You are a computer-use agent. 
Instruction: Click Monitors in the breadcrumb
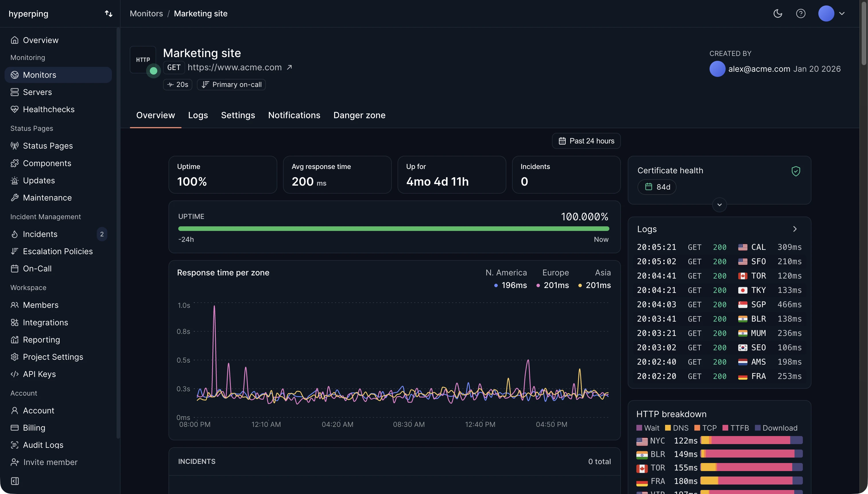click(x=146, y=13)
